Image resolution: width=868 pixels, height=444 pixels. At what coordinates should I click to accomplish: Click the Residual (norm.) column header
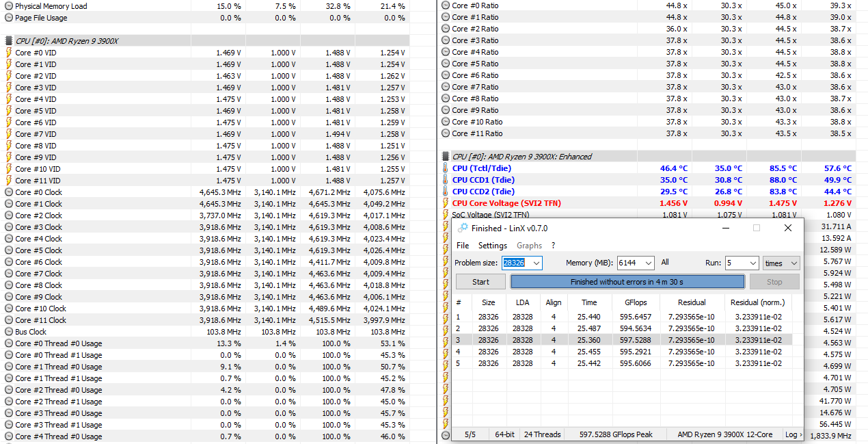[757, 302]
